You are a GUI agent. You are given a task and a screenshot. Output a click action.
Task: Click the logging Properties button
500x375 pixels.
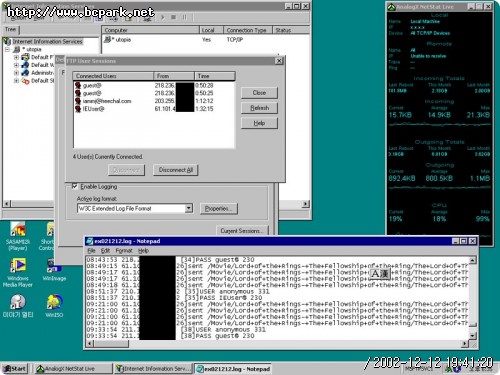point(219,209)
